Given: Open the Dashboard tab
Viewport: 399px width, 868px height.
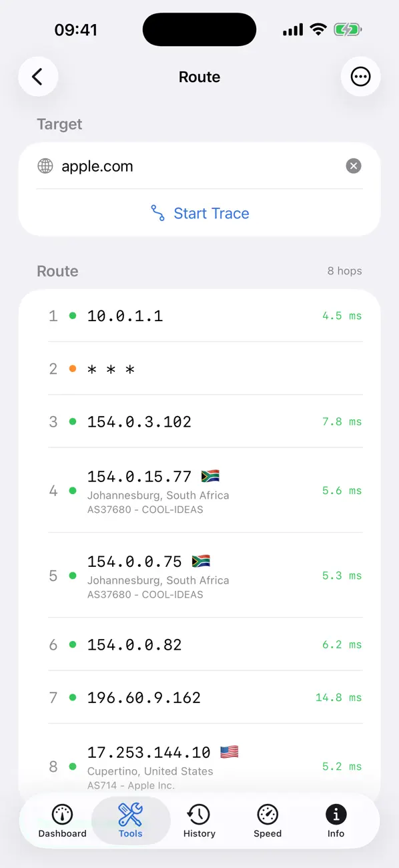Looking at the screenshot, I should click(x=62, y=821).
